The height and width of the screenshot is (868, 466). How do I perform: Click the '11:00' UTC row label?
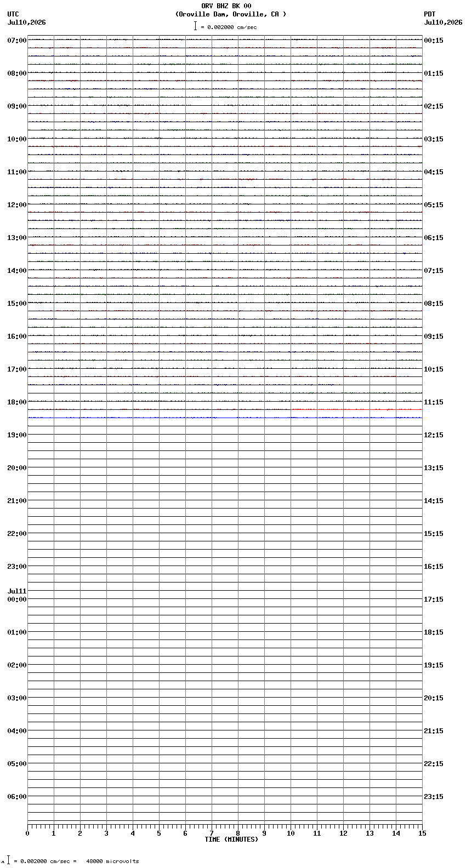point(17,172)
